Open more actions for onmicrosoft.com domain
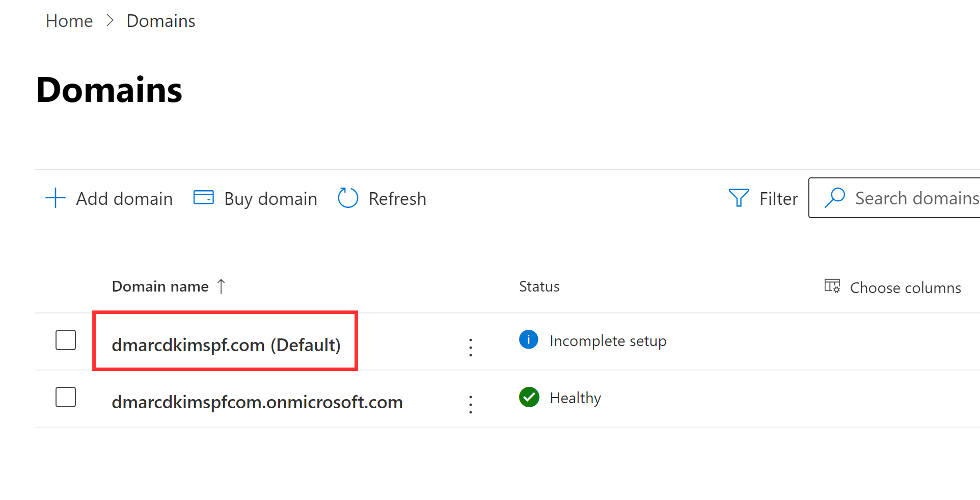The image size is (980, 500). pyautogui.click(x=471, y=404)
